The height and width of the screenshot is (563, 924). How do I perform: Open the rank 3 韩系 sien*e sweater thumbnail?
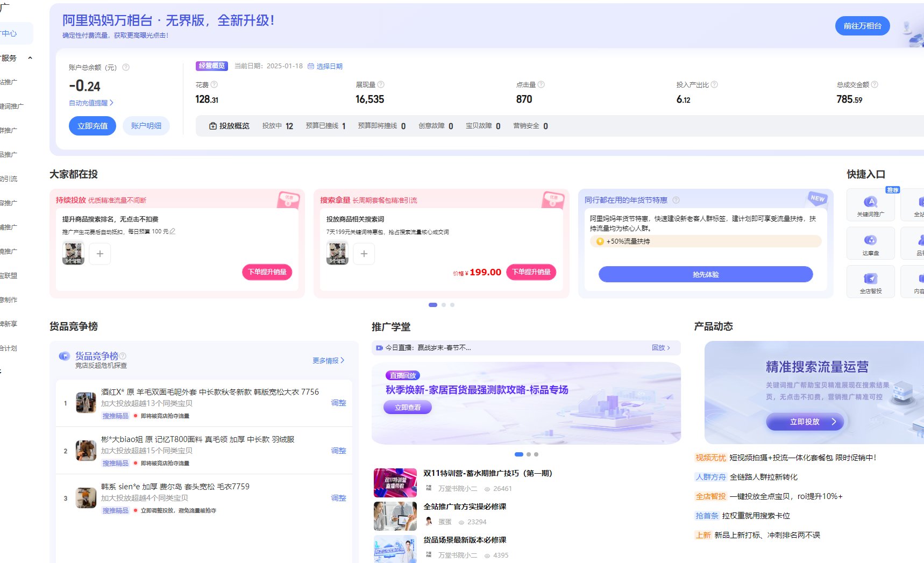(86, 498)
